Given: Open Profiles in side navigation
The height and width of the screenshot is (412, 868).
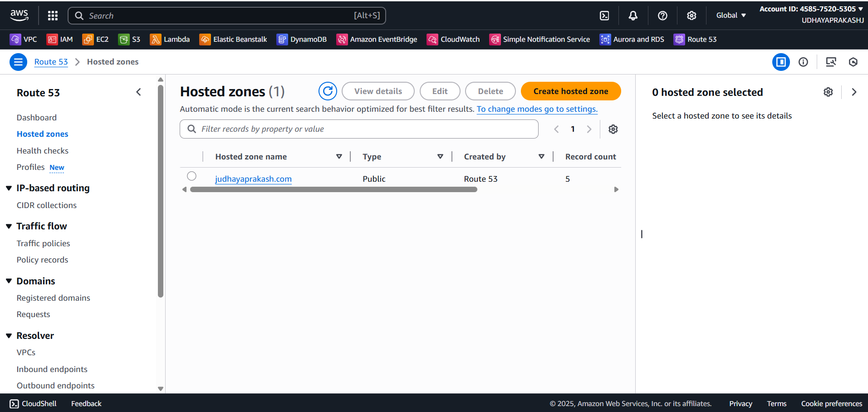Looking at the screenshot, I should pos(31,167).
